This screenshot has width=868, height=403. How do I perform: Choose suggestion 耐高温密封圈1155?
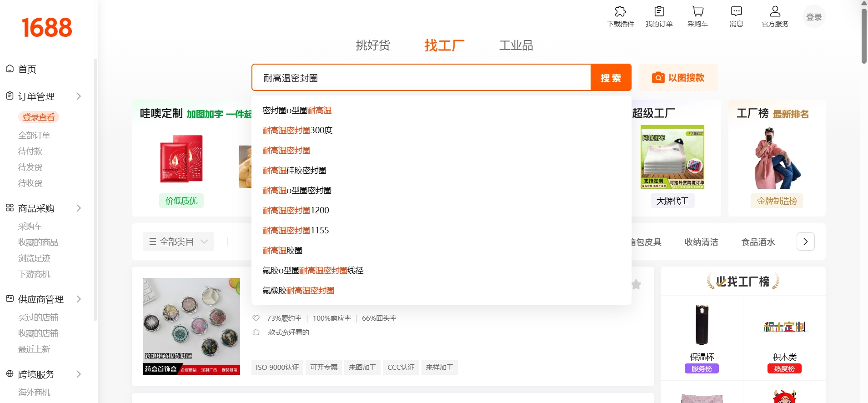point(441,231)
